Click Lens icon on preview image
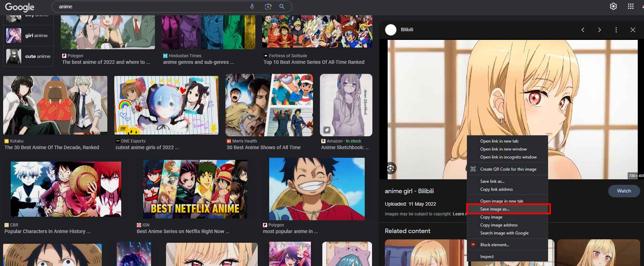Image resolution: width=644 pixels, height=266 pixels. coord(391,169)
